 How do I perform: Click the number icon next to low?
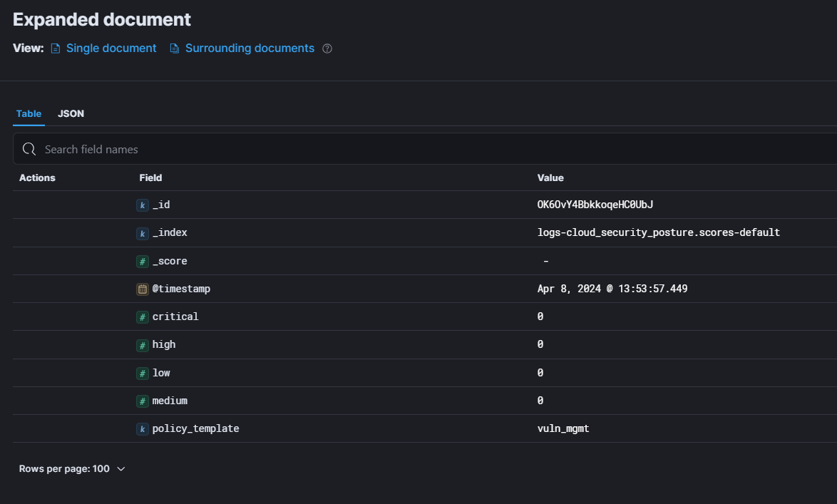[x=143, y=373]
